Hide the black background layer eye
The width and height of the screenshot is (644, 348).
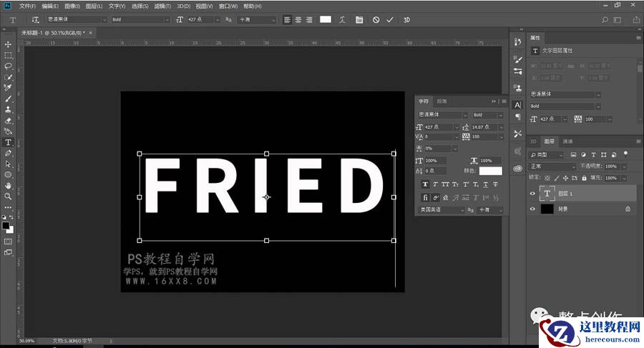tap(532, 209)
